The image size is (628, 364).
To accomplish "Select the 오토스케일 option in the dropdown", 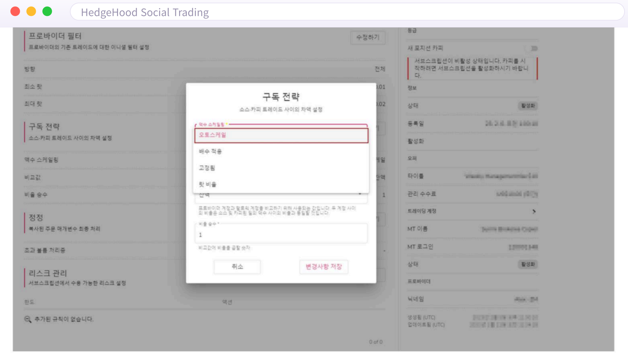I will coord(281,135).
